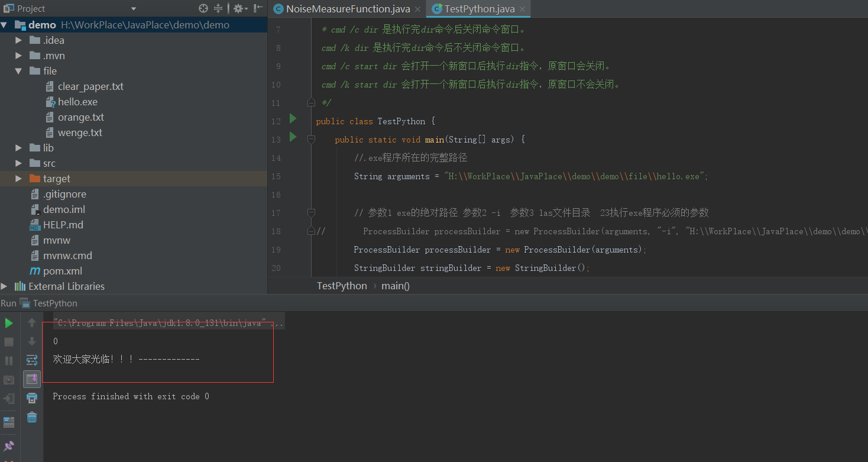Toggle soft-wrap in the console toolbar
The height and width of the screenshot is (462, 868).
click(31, 359)
